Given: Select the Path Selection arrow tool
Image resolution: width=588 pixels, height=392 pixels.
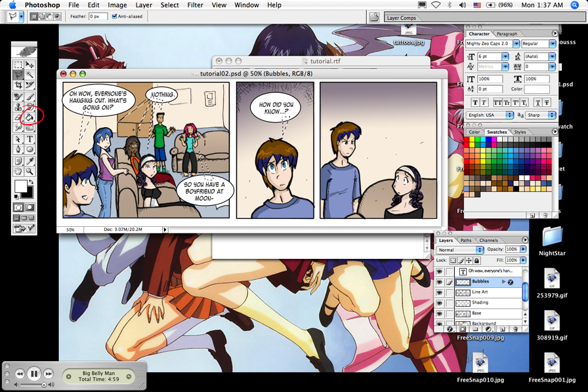Looking at the screenshot, I should pyautogui.click(x=18, y=140).
